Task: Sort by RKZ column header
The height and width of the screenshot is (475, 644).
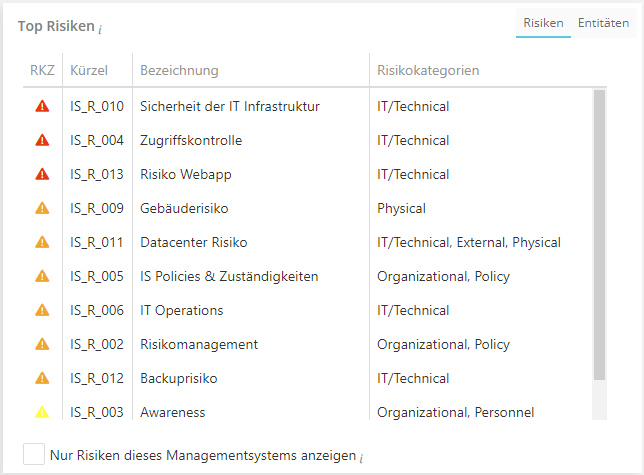Action: tap(43, 70)
